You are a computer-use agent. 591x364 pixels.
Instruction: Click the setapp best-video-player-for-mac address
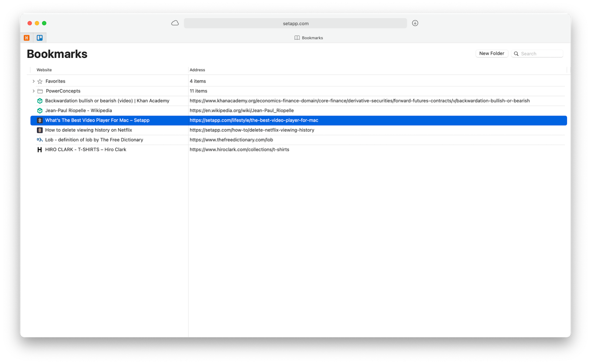point(254,120)
